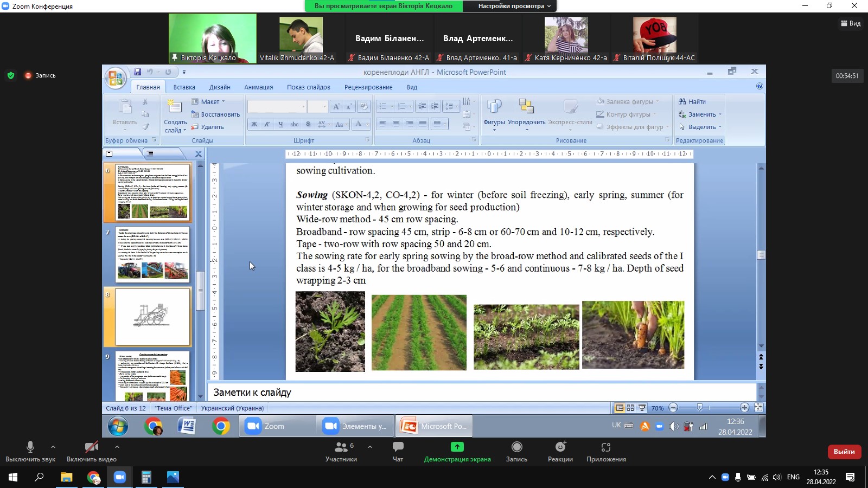
Task: Open Windows Search from taskbar
Action: tap(39, 477)
